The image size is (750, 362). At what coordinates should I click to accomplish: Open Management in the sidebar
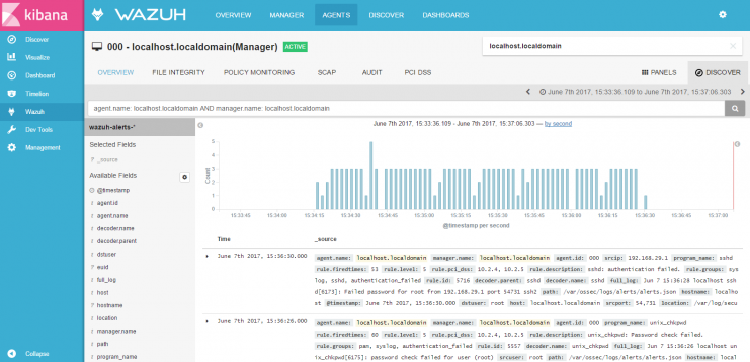tap(42, 148)
